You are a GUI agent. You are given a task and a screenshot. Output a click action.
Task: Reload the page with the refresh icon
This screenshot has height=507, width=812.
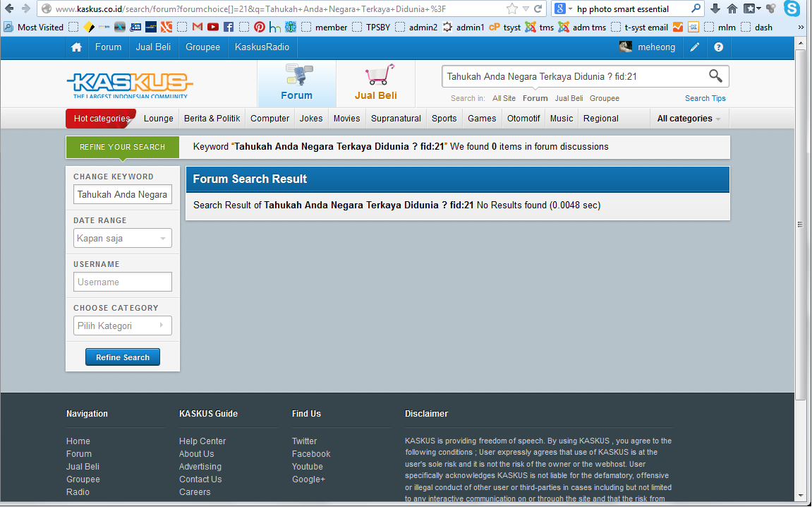538,8
